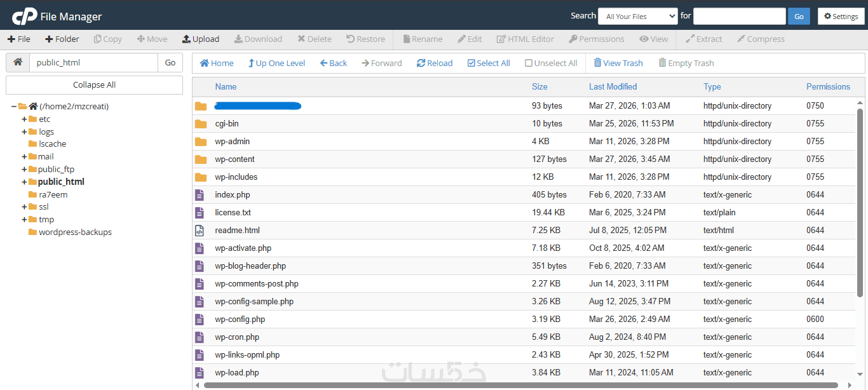Click the Rename toolbar button
868x390 pixels.
click(x=423, y=39)
